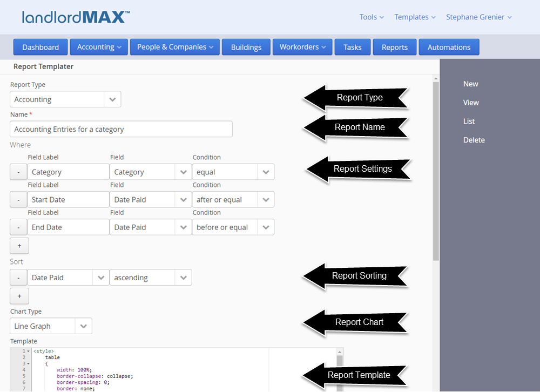This screenshot has width=540, height=392.
Task: Open the Stephane Grenier user menu
Action: 478,17
